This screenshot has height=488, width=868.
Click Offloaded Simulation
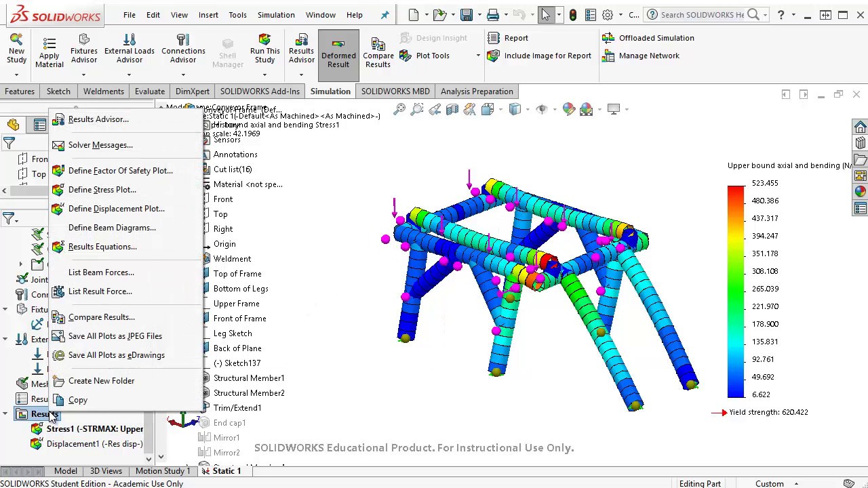(x=648, y=38)
